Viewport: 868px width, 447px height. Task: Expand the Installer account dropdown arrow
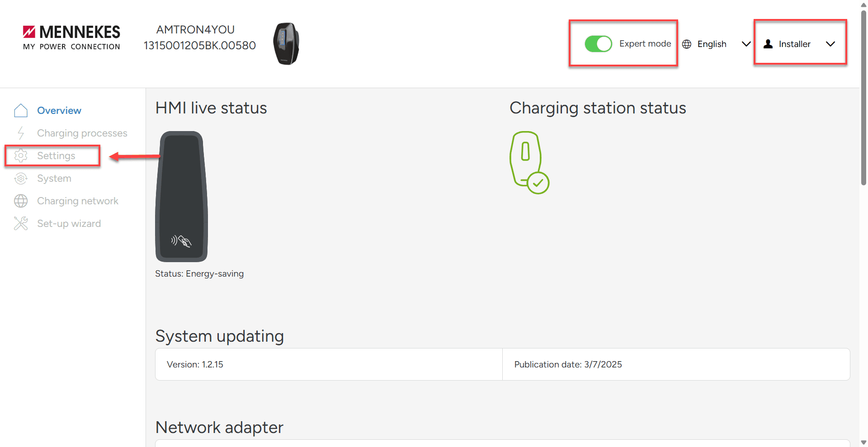830,44
